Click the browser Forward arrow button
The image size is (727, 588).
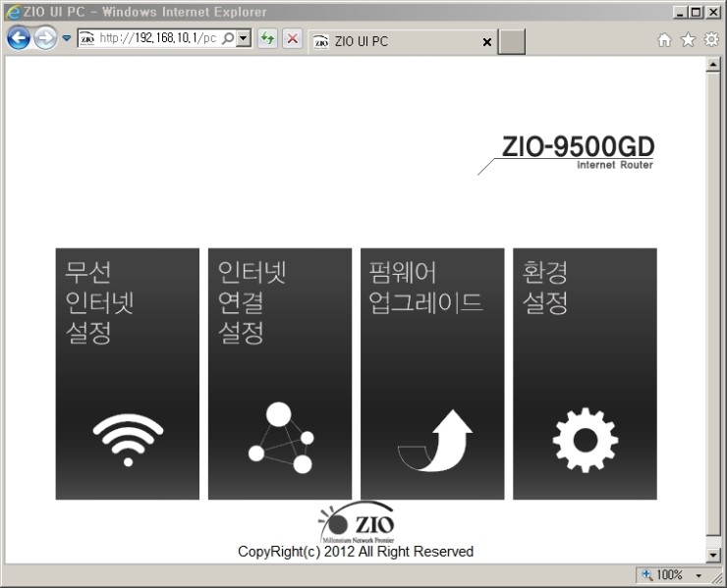45,39
